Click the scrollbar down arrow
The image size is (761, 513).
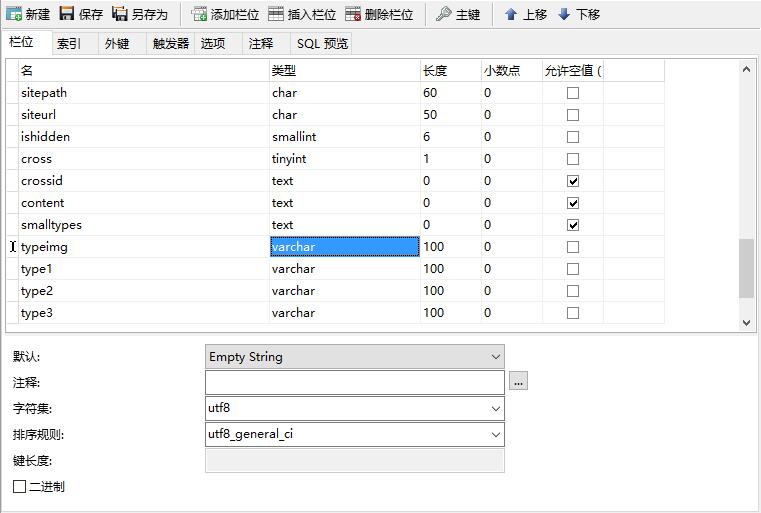click(x=746, y=323)
